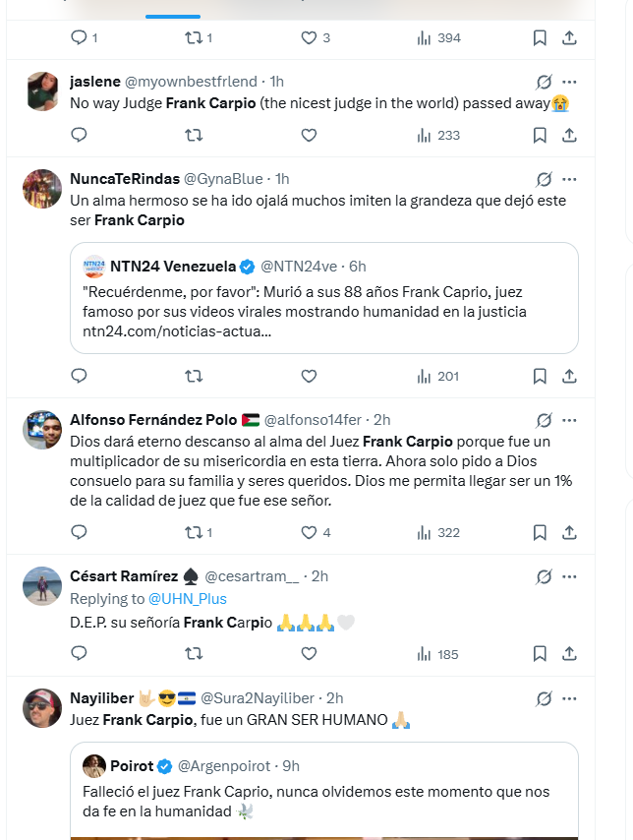Image resolution: width=633 pixels, height=840 pixels.
Task: Open Alfonso Fernández Polo's profile picture
Action: pos(42,430)
